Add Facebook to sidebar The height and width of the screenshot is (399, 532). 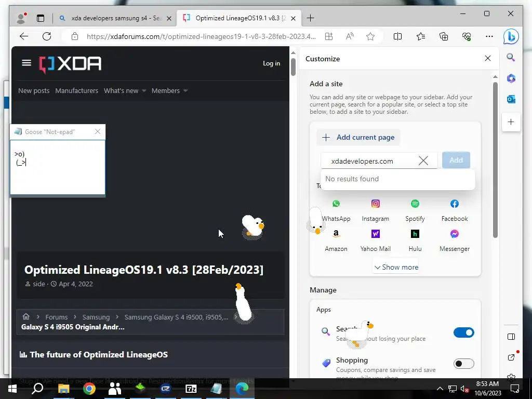tap(455, 210)
